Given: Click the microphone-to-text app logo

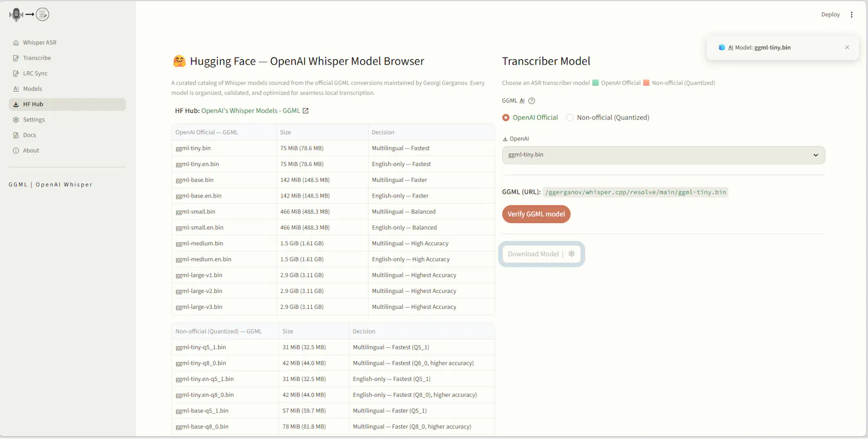Looking at the screenshot, I should [x=29, y=15].
